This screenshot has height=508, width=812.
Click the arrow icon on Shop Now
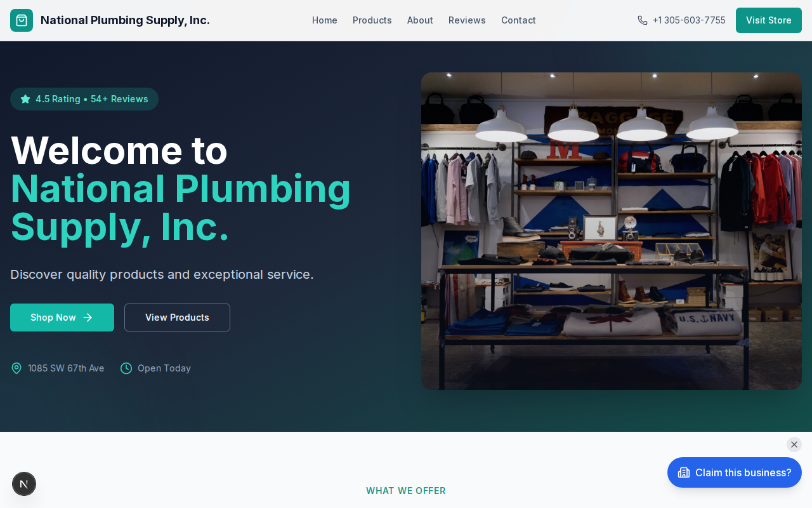88,317
